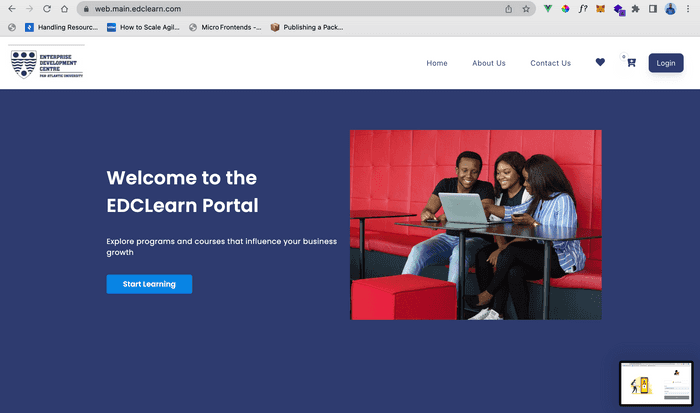Open the Publishing a Pack... bookmark

(x=307, y=27)
